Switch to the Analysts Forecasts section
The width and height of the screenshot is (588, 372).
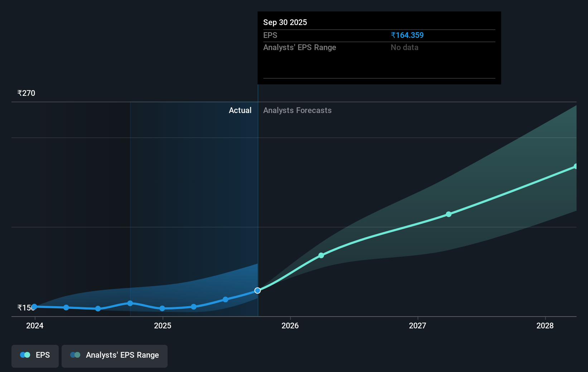[x=297, y=111]
